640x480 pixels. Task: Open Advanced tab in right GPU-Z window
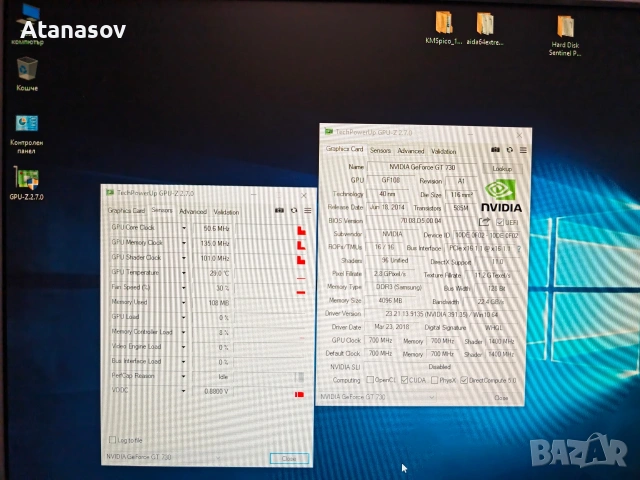pos(411,151)
